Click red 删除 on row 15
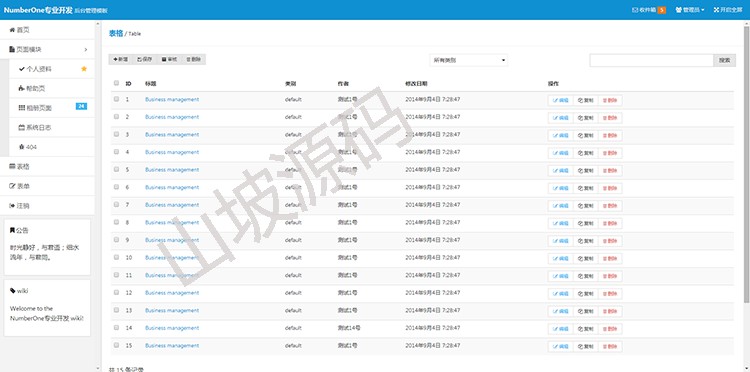 point(610,347)
